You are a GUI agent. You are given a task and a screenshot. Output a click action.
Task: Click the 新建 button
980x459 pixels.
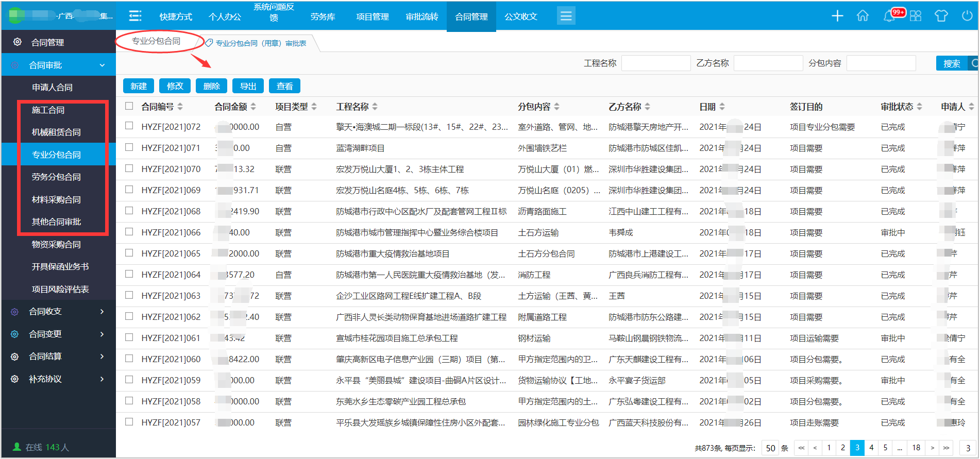[x=139, y=86]
